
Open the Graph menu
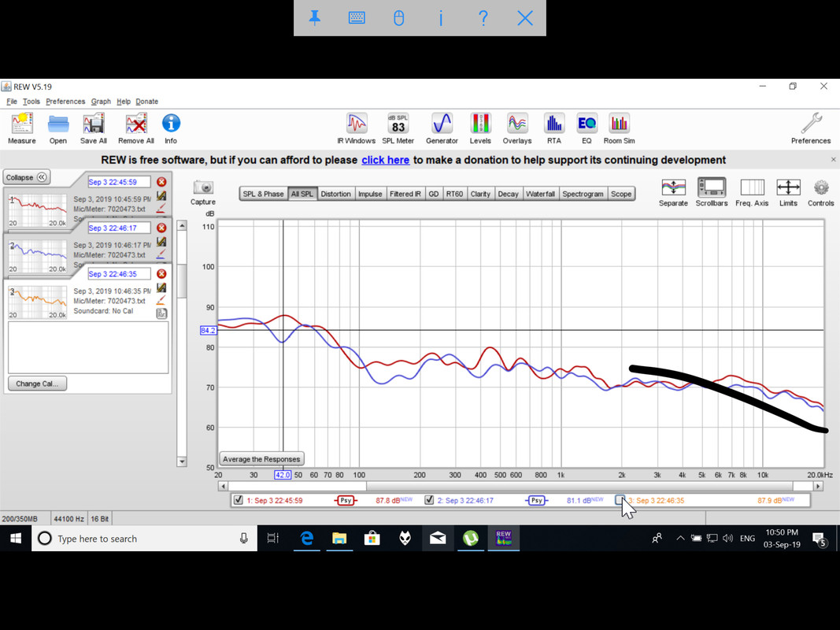(x=101, y=102)
